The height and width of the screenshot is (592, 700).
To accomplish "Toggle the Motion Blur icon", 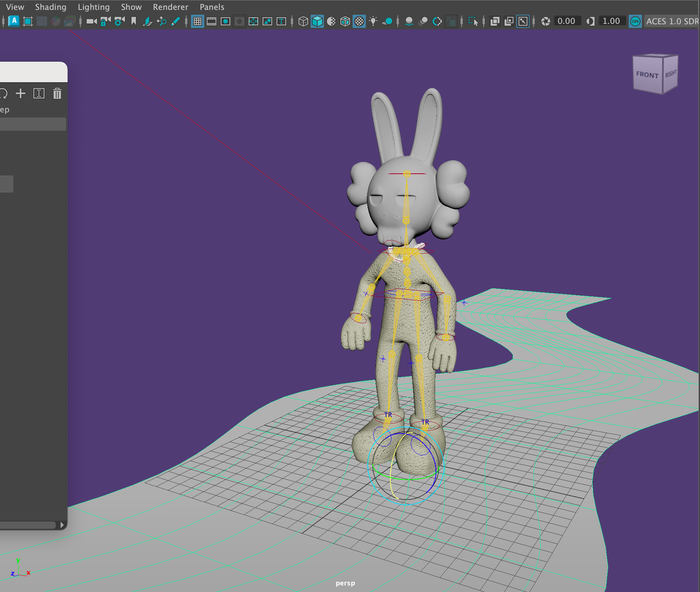I will click(423, 21).
